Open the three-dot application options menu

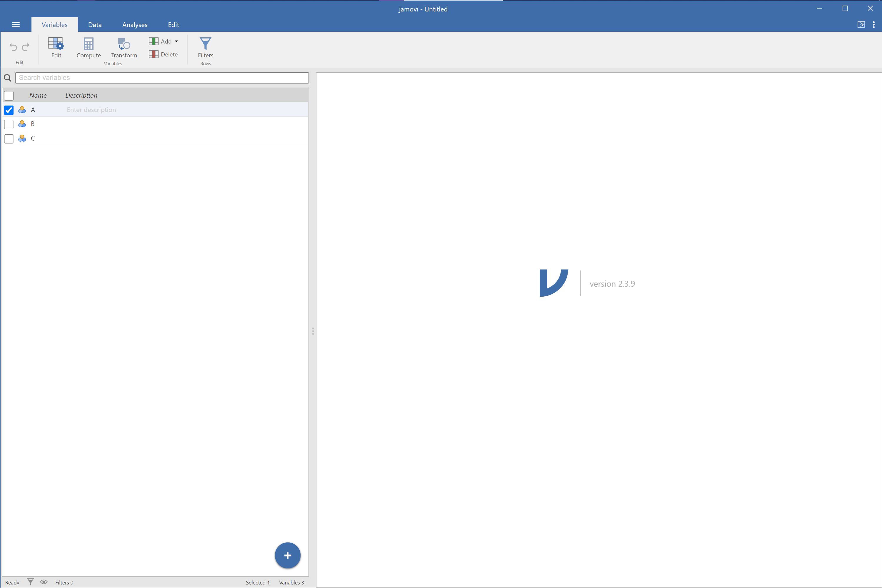coord(874,25)
